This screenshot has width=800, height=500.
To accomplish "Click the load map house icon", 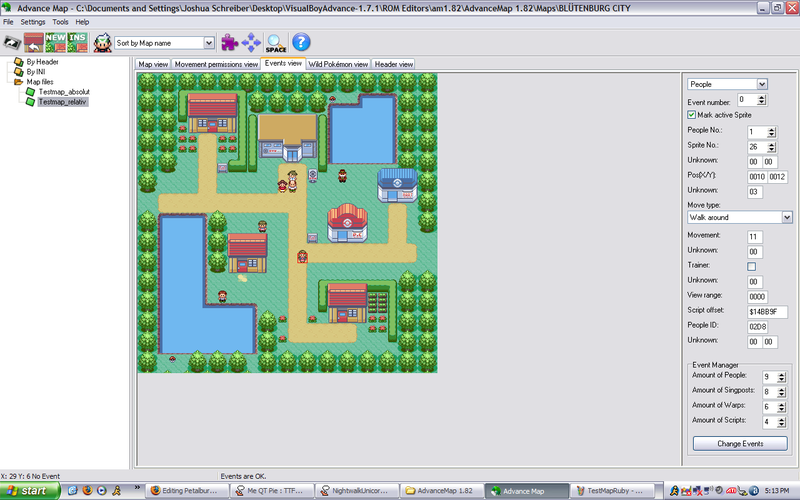I will click(34, 43).
